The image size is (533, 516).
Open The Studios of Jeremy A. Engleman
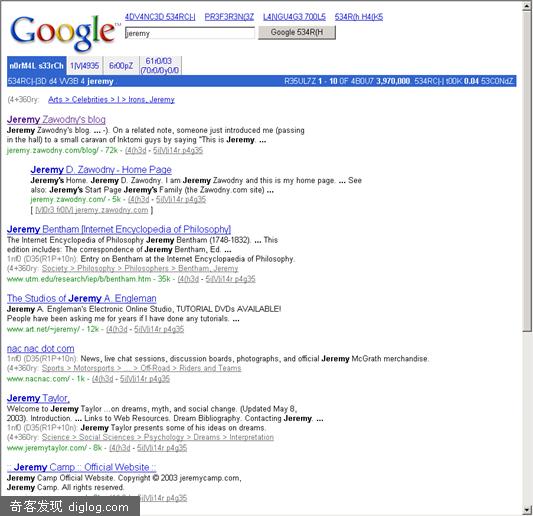pos(82,298)
